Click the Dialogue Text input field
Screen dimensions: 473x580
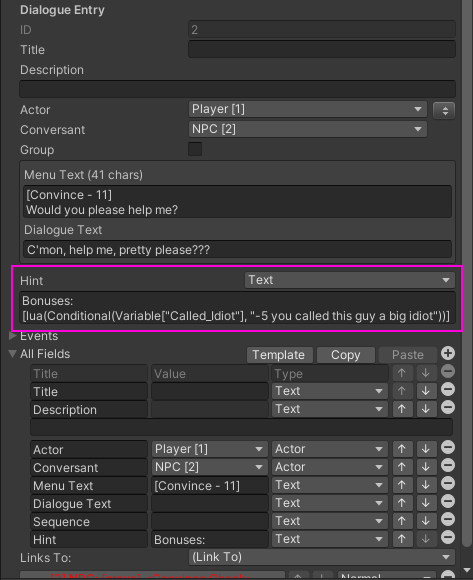[237, 250]
